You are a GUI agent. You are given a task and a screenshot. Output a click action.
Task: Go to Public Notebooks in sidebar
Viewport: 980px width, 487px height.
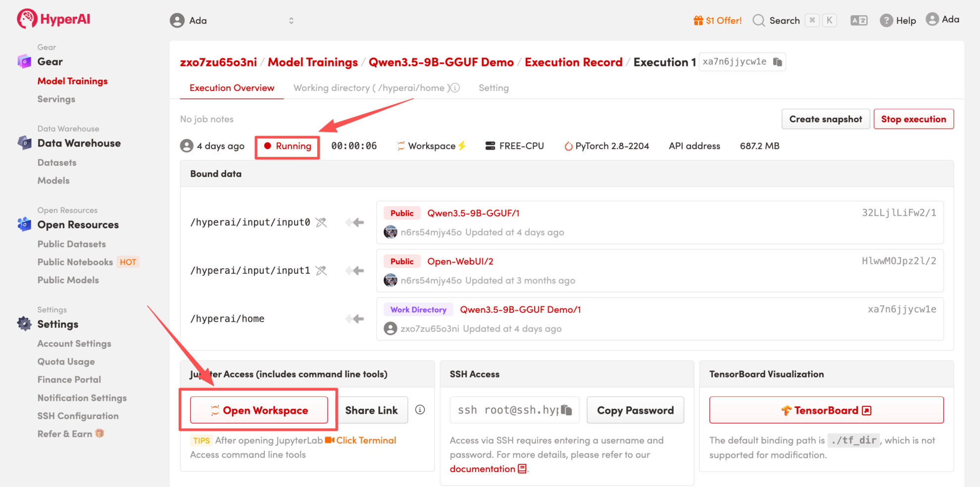click(75, 262)
